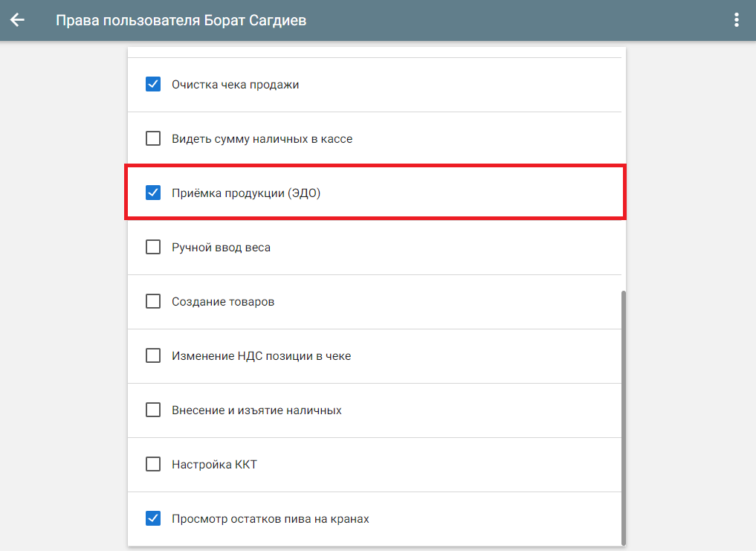756x551 pixels.
Task: Click the 'Ручной ввод веса' label text
Action: click(x=221, y=248)
